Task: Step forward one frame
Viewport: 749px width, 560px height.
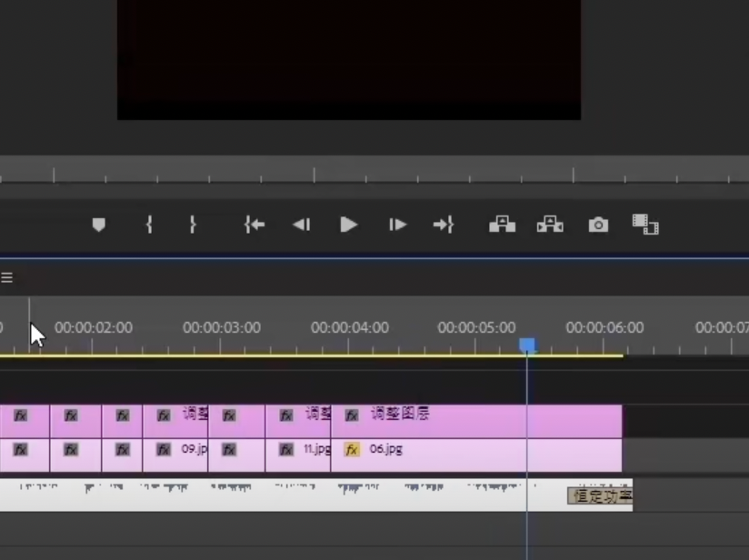Action: tap(397, 225)
